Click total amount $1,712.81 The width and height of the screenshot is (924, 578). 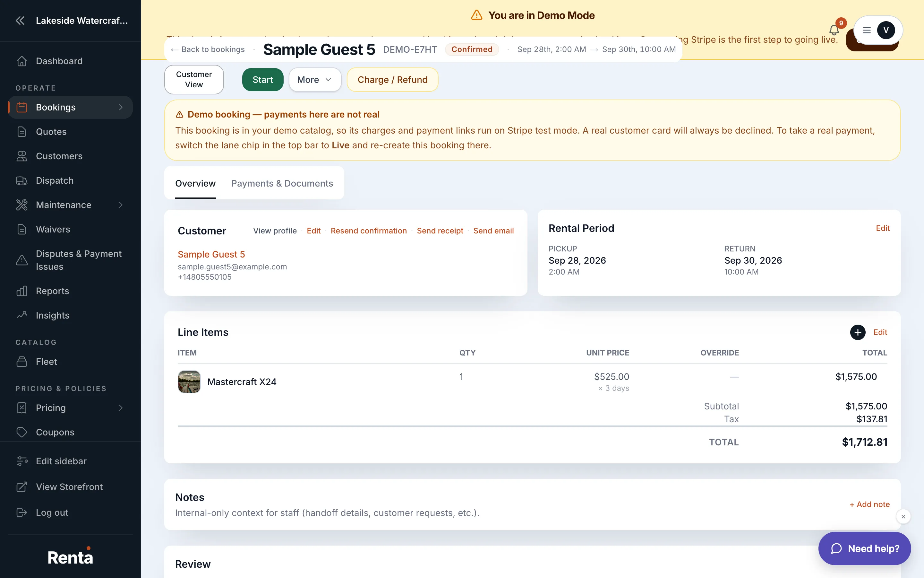pos(865,442)
